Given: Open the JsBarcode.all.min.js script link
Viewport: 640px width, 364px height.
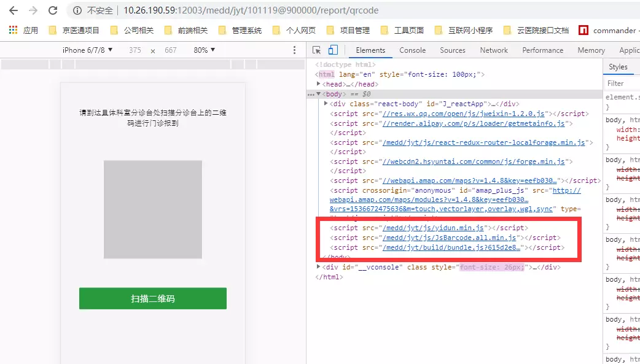Looking at the screenshot, I should (x=450, y=238).
